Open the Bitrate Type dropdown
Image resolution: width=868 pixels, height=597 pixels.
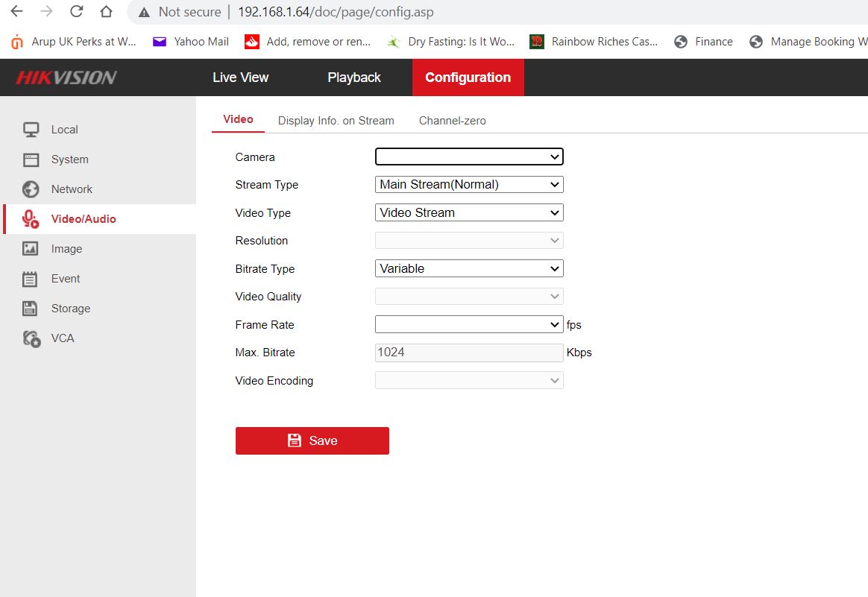click(x=468, y=268)
